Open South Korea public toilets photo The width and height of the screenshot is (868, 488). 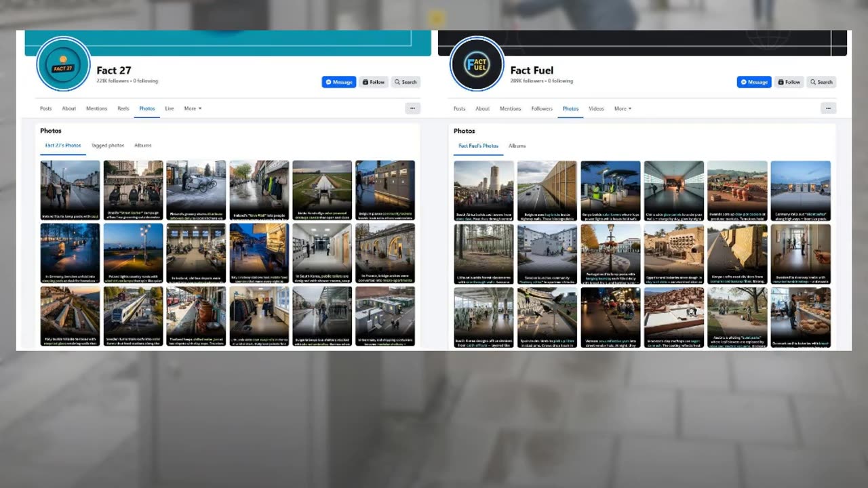(x=322, y=253)
